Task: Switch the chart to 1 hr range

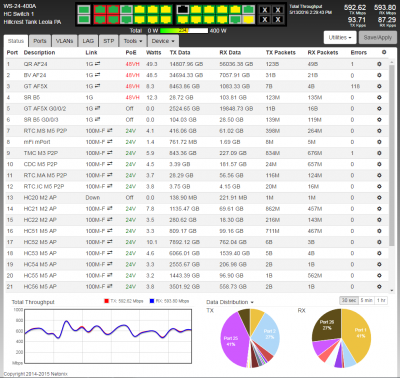Action: [x=381, y=300]
